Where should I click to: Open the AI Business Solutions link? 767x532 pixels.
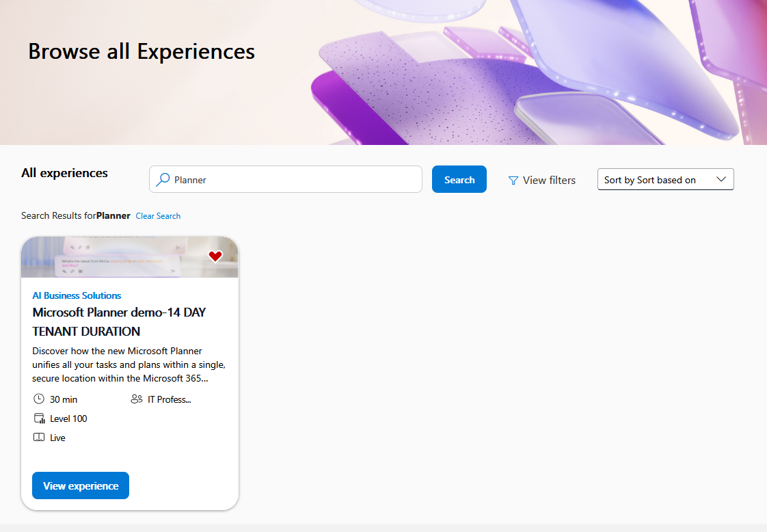77,295
